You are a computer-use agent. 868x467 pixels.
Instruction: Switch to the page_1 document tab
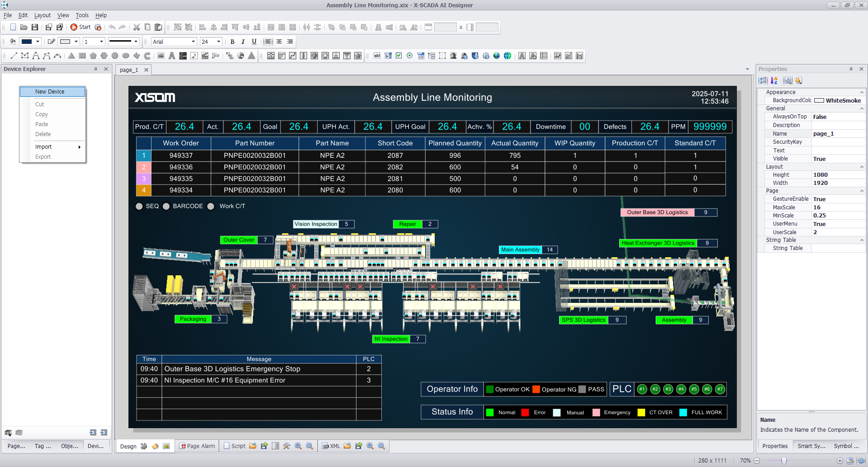pyautogui.click(x=129, y=70)
